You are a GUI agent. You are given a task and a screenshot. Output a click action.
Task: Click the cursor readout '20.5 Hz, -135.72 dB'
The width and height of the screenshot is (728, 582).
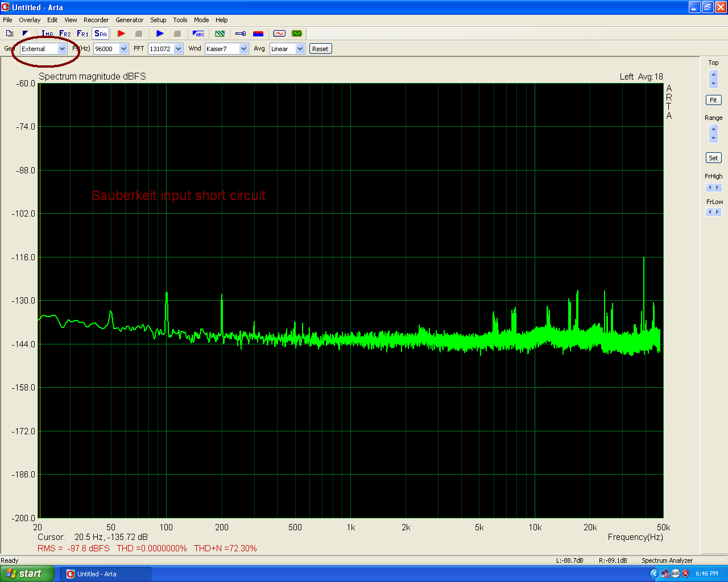(x=111, y=537)
